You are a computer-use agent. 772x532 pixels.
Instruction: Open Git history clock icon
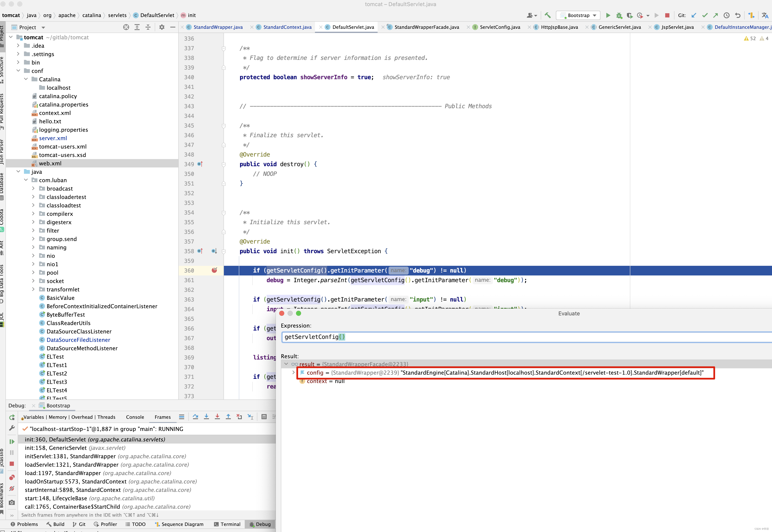(x=727, y=15)
